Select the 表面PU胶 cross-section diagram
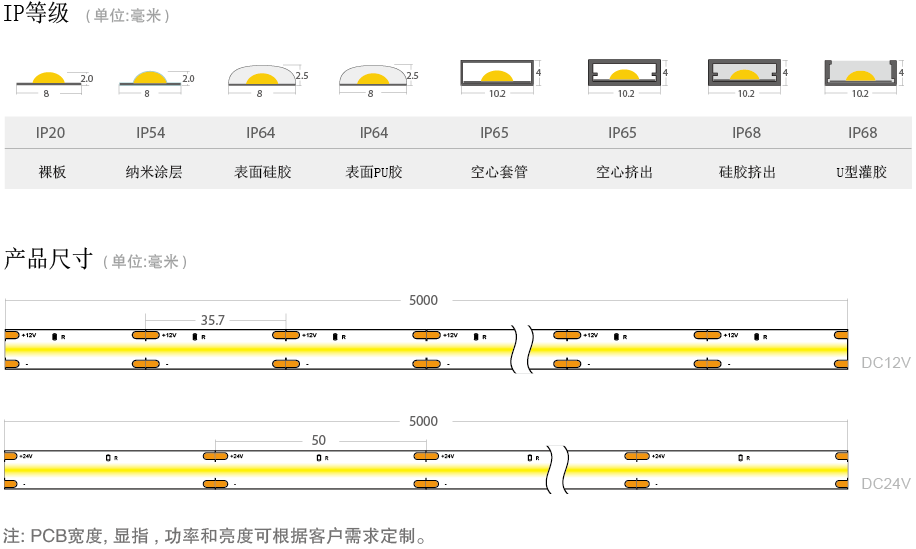Image resolution: width=916 pixels, height=549 pixels. 372,78
